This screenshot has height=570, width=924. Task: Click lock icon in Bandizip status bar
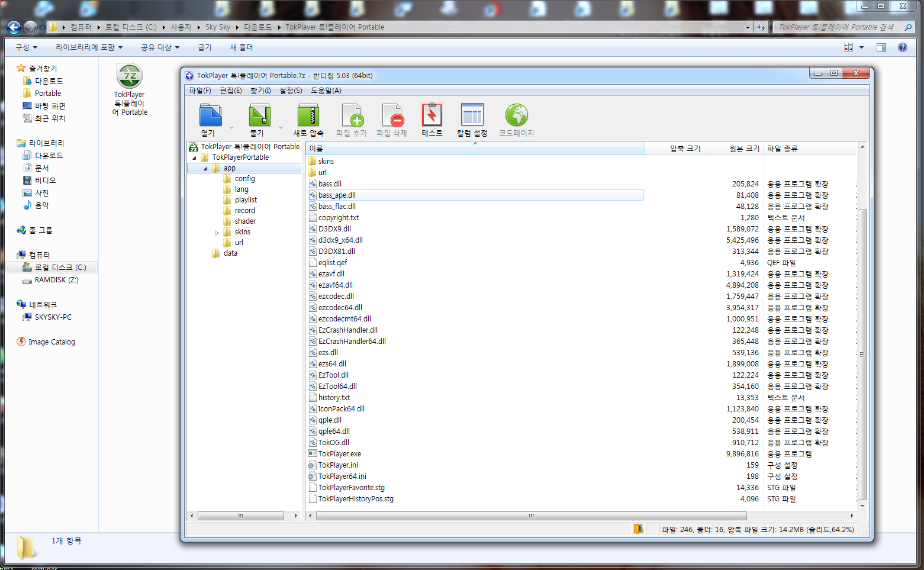(x=638, y=529)
